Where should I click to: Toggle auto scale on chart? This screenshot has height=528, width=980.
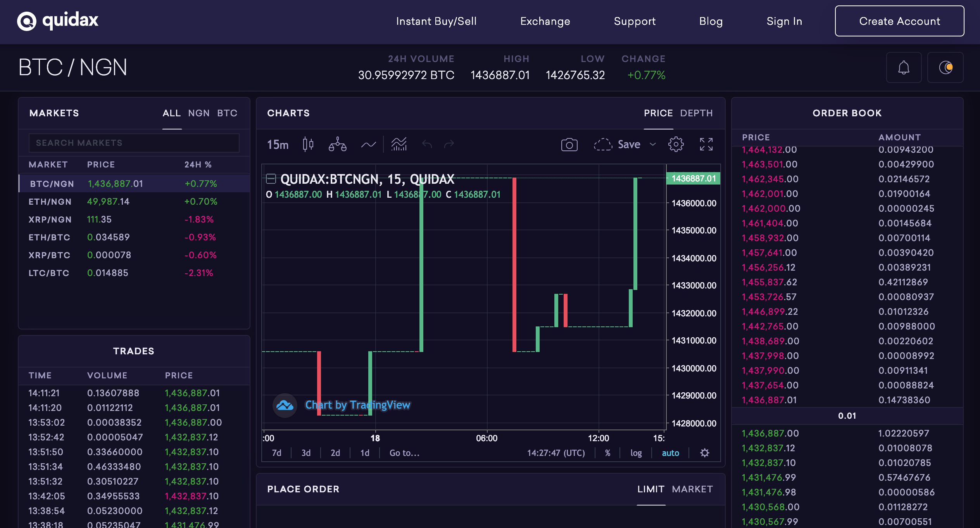point(670,453)
